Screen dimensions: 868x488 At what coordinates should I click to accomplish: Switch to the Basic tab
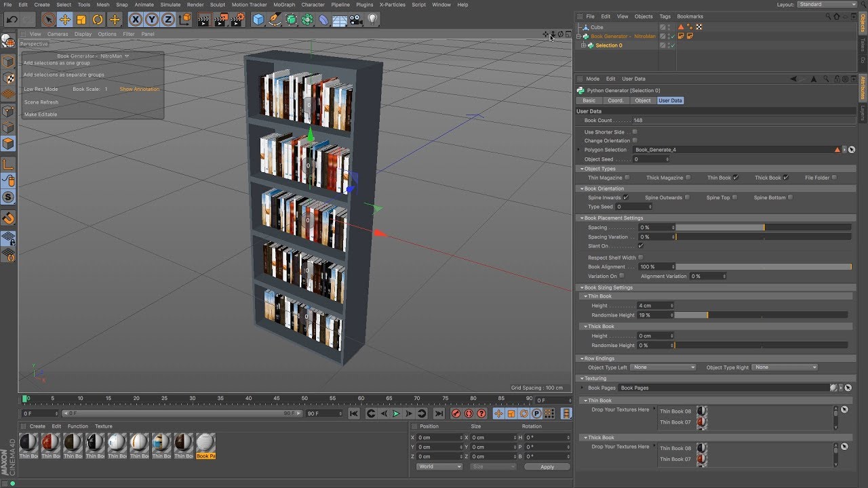tap(589, 100)
